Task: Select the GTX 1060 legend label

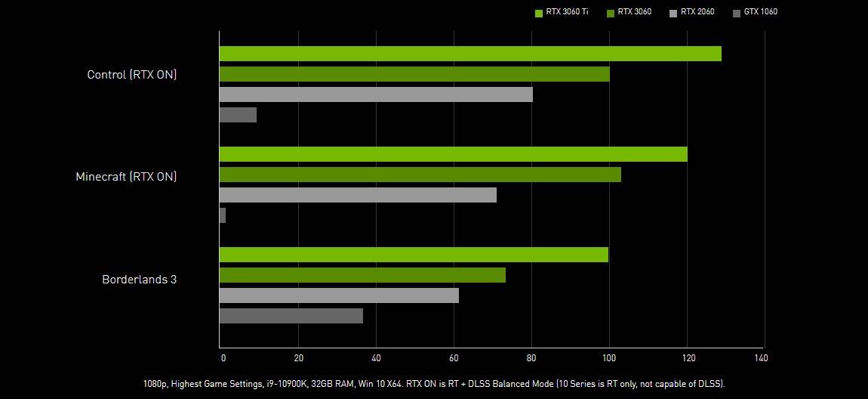Action: [x=761, y=12]
